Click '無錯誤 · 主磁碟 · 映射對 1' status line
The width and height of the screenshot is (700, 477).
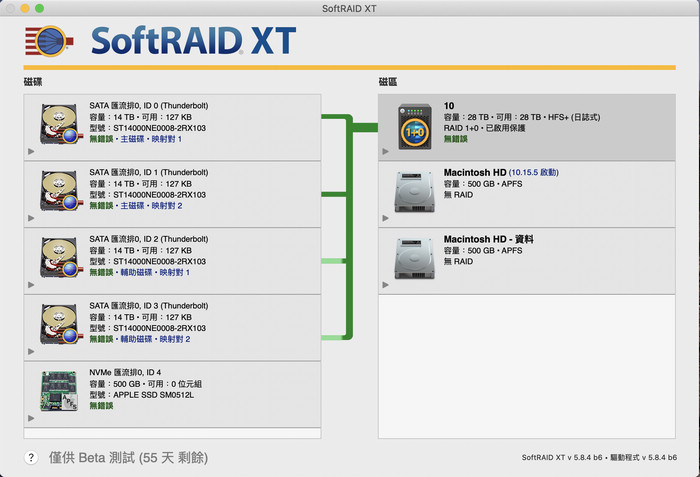136,139
